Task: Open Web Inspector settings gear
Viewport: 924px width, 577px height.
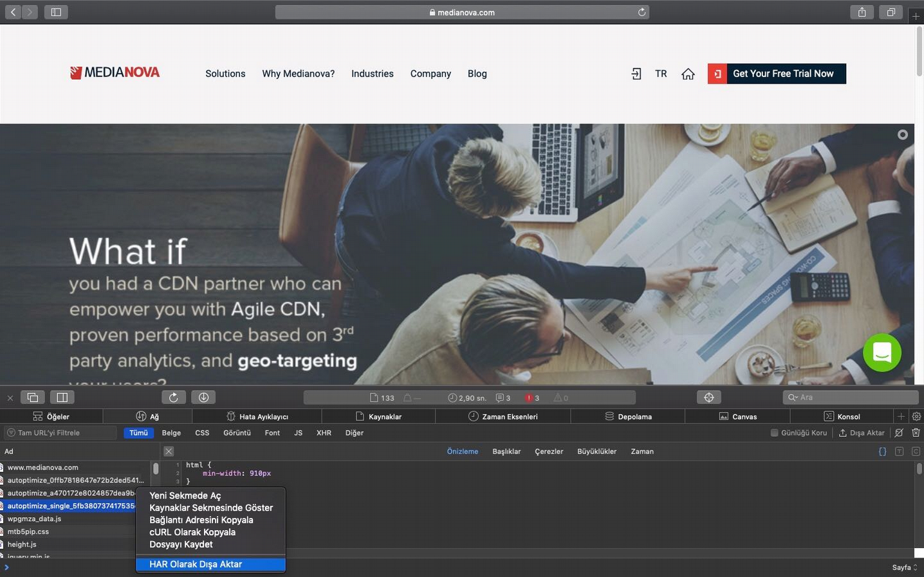Action: coord(916,417)
